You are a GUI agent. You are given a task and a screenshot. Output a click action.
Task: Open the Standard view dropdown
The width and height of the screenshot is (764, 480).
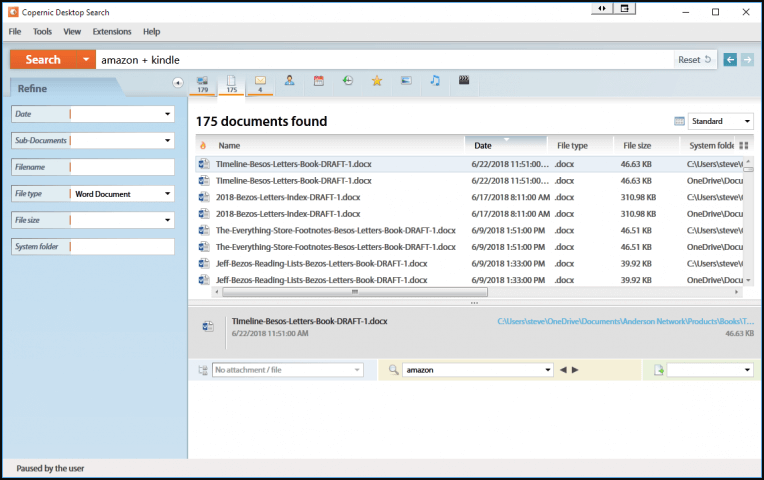(x=747, y=121)
